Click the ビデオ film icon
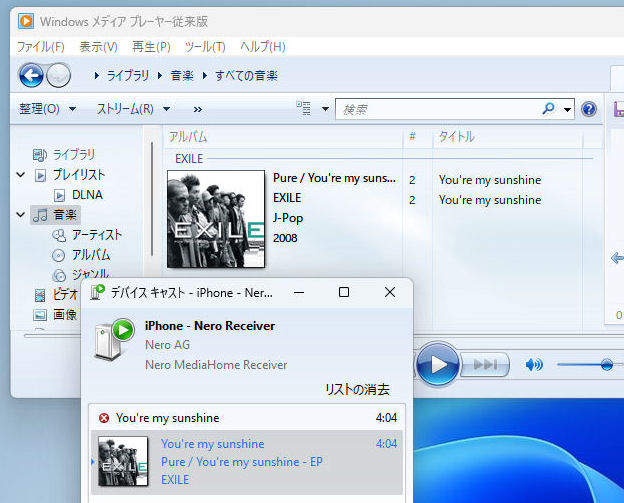 (x=40, y=295)
